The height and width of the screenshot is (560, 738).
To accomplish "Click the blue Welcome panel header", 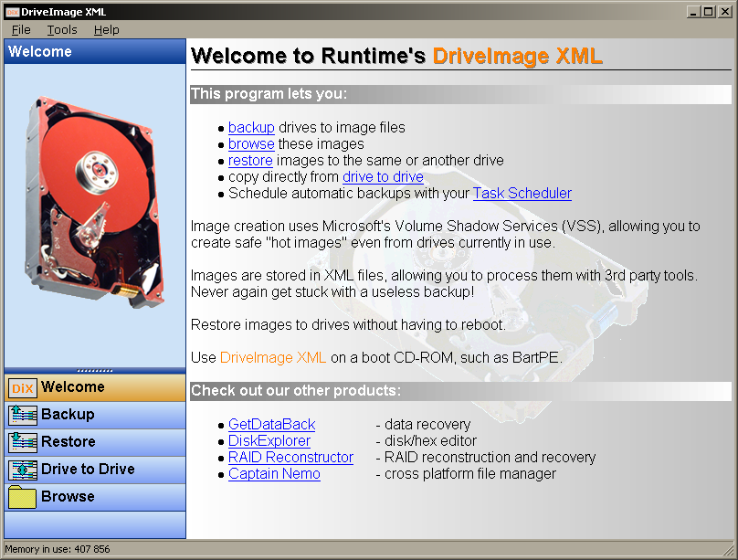I will (x=95, y=51).
